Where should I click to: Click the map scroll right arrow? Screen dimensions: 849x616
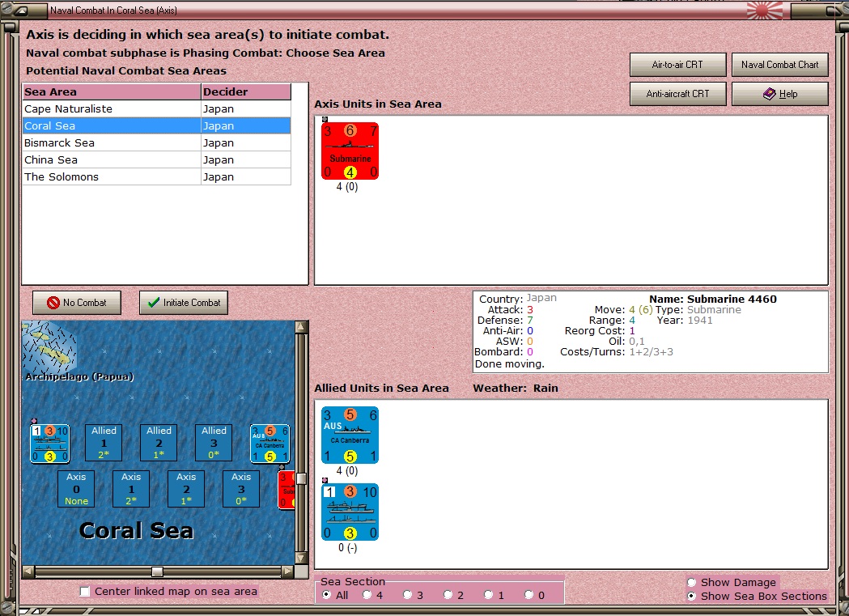pos(288,571)
